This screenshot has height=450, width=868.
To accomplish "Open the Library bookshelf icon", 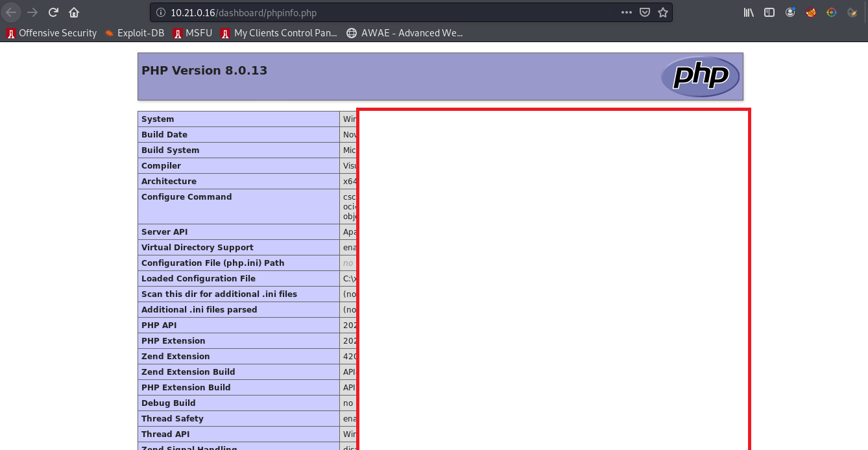I will click(x=749, y=12).
